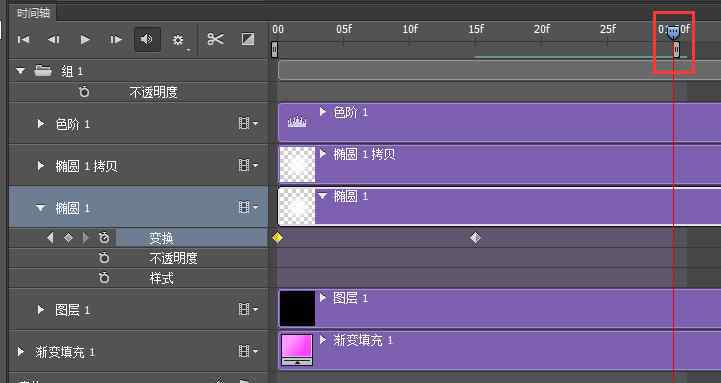Advance to the next frame
The width and height of the screenshot is (721, 383).
[x=116, y=40]
